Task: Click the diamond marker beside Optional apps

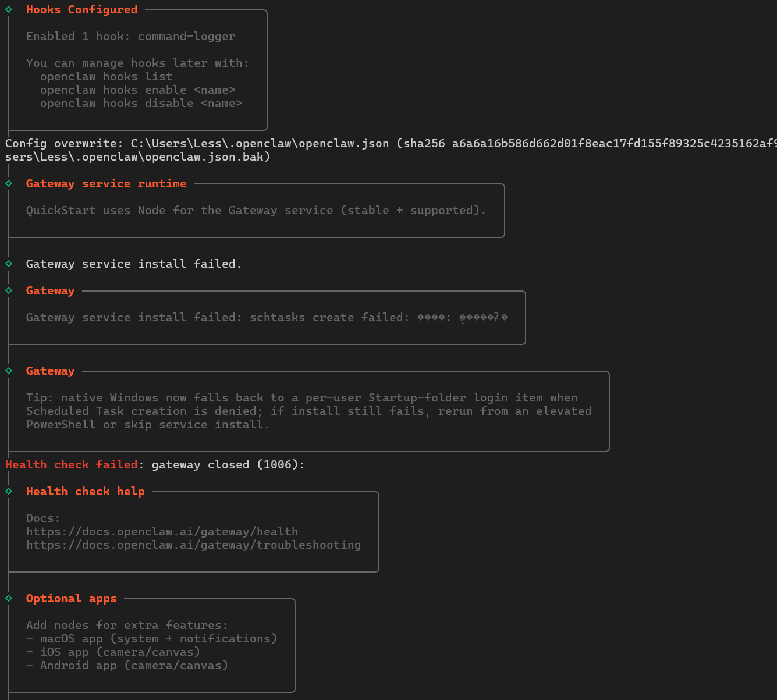Action: pyautogui.click(x=9, y=598)
